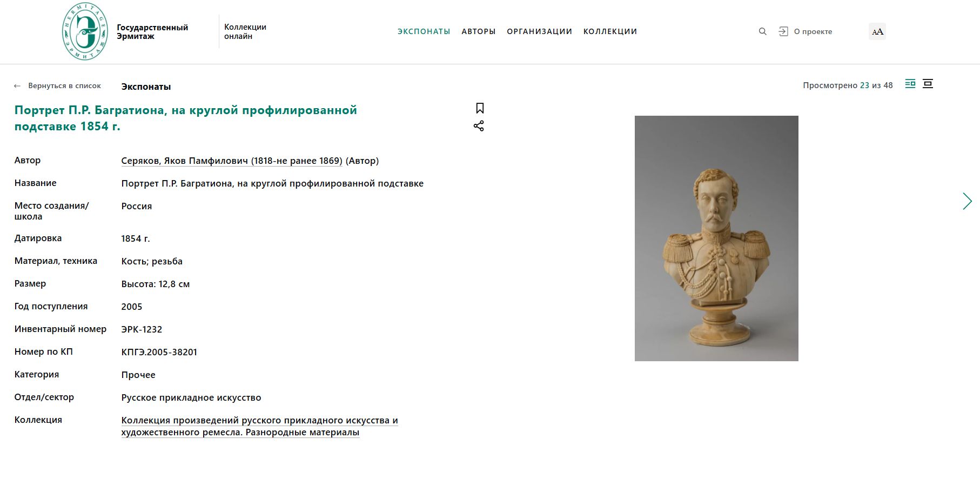Viewport: 980px width, 491px height.
Task: Click the Государственный Эрмитаж title text
Action: (x=152, y=32)
